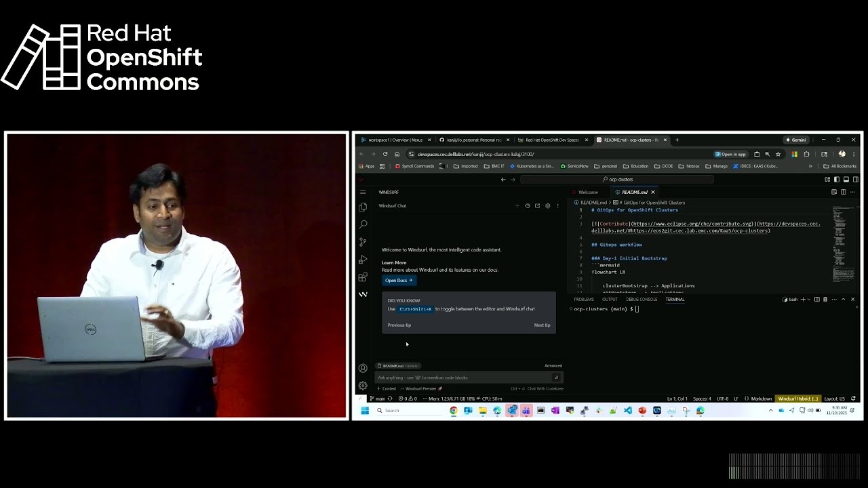The image size is (868, 488).
Task: Click Windsurf Hybrid status bar item
Action: [798, 399]
